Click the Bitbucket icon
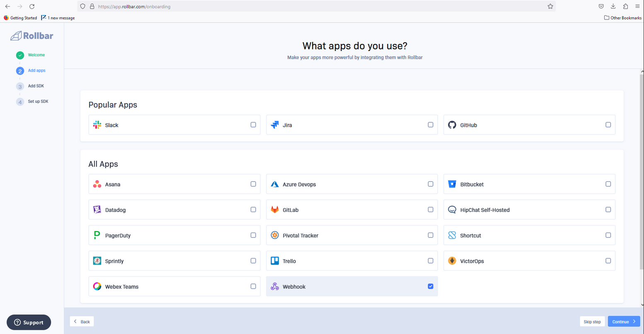Viewport: 644px width, 334px height. pos(452,184)
